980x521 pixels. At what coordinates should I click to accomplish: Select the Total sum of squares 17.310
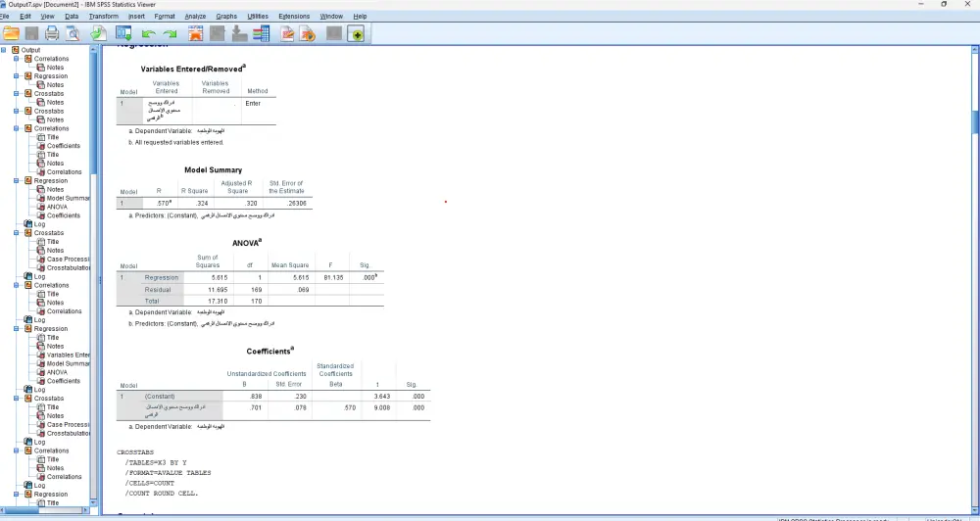tap(210, 301)
